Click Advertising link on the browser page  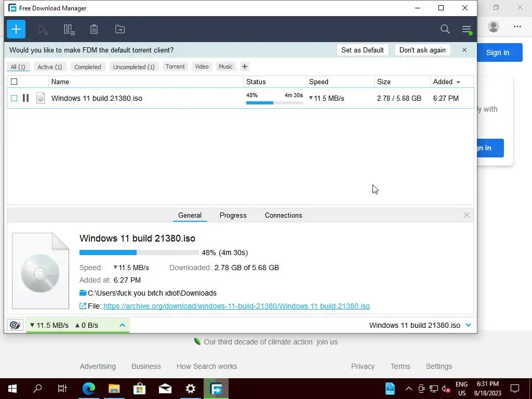click(x=98, y=366)
